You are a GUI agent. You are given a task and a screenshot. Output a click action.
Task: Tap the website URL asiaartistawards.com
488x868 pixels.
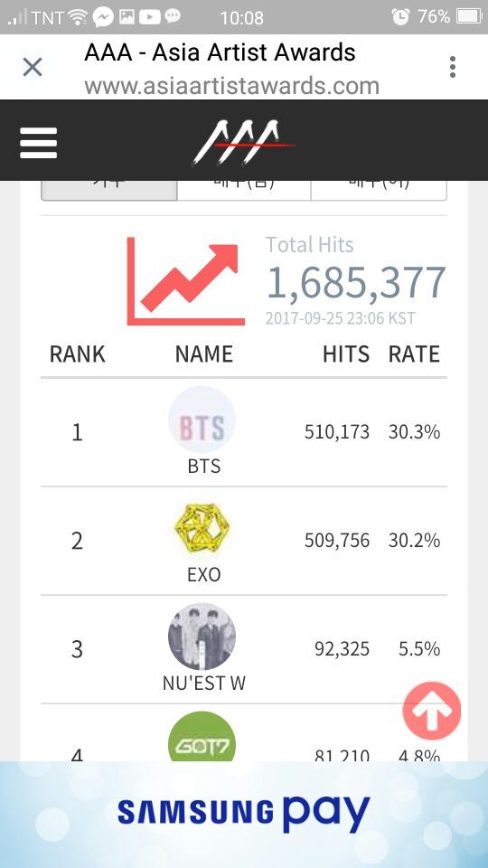click(x=232, y=87)
